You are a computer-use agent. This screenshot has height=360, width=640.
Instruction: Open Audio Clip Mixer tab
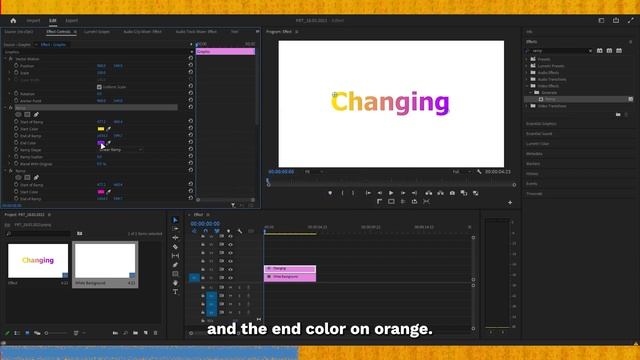click(x=142, y=31)
